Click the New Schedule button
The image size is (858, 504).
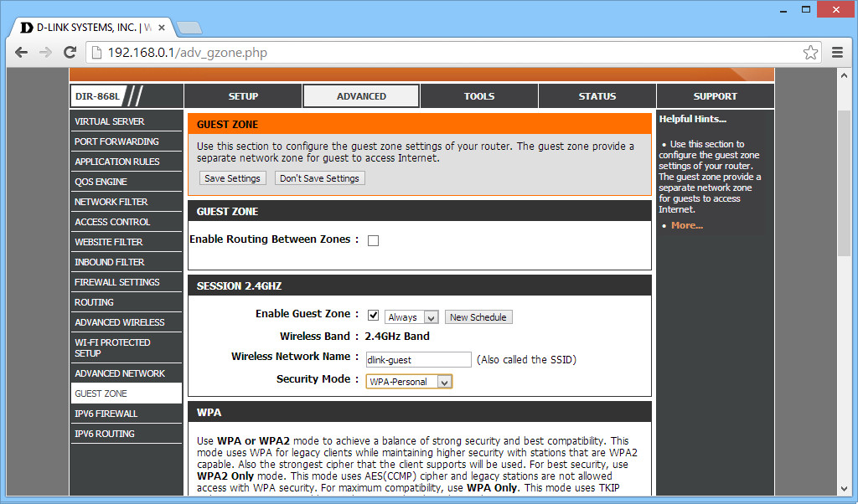478,317
